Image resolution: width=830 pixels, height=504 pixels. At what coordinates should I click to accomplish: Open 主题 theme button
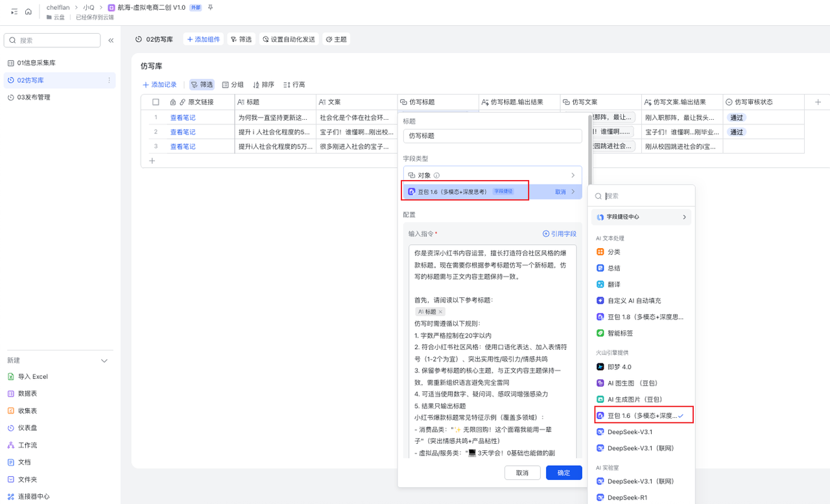[x=336, y=40]
